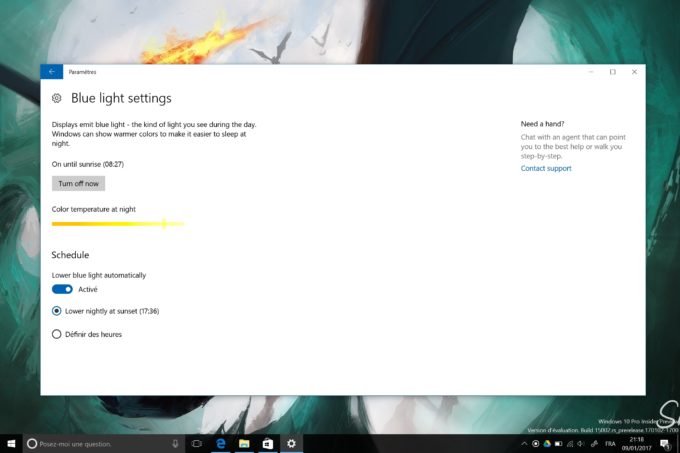Open network Wi-Fi tray icon
This screenshot has height=453, width=680.
click(570, 443)
